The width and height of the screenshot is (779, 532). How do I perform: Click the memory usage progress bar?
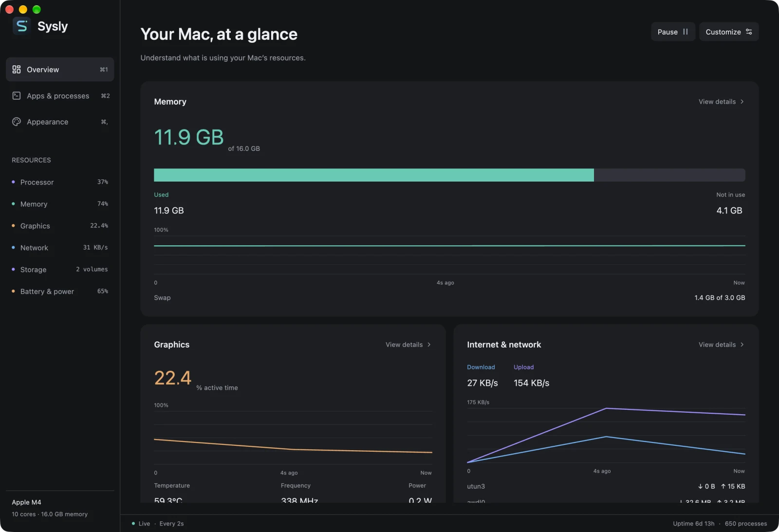click(x=449, y=175)
